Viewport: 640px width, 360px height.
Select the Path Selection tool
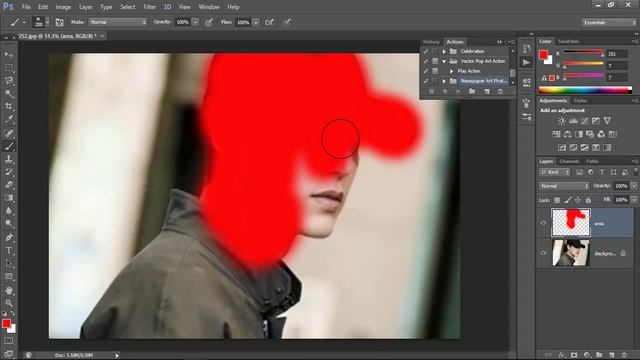click(x=9, y=264)
